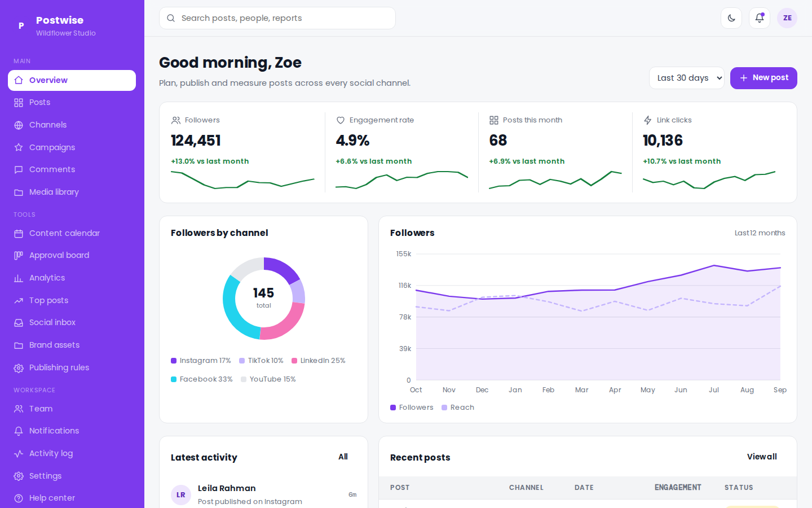Click the Content calendar icon
This screenshot has width=812, height=508.
[x=19, y=233]
